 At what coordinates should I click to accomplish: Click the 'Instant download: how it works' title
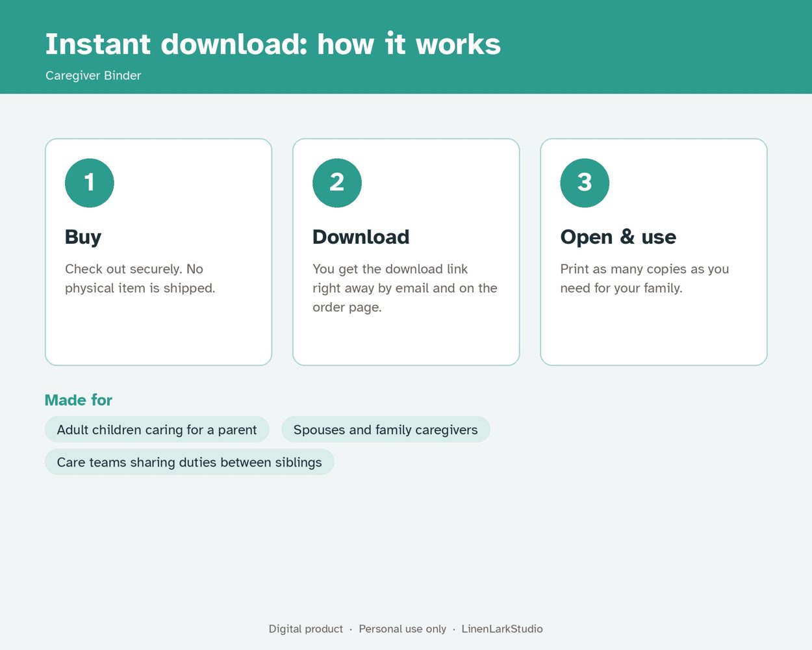(x=273, y=44)
